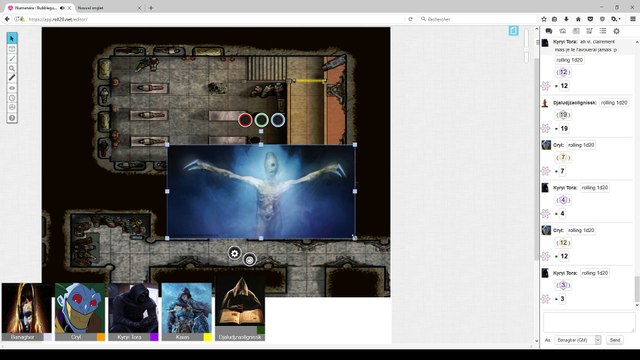Click the roll result 7 in chat

point(562,171)
